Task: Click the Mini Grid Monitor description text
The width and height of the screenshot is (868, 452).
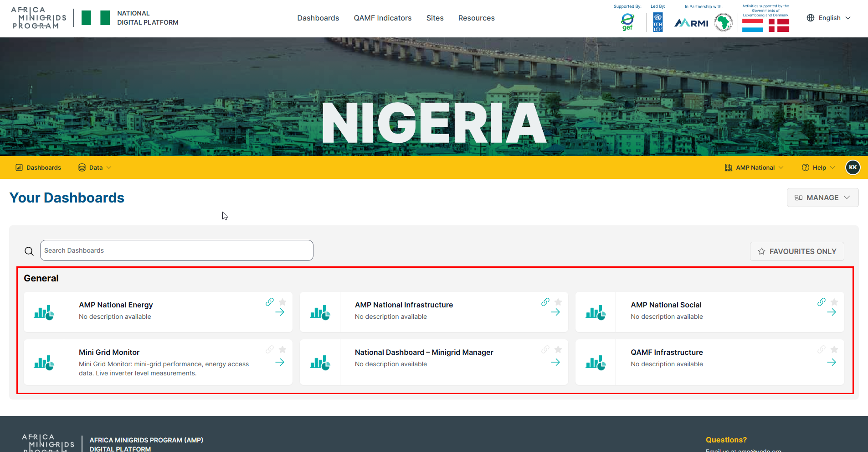Action: tap(164, 369)
